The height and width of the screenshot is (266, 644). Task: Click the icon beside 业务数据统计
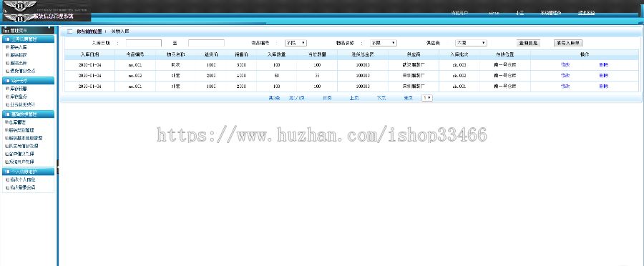click(x=7, y=104)
